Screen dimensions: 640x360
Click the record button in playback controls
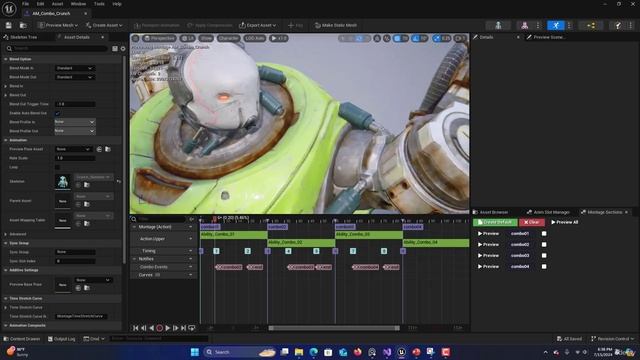click(x=160, y=328)
